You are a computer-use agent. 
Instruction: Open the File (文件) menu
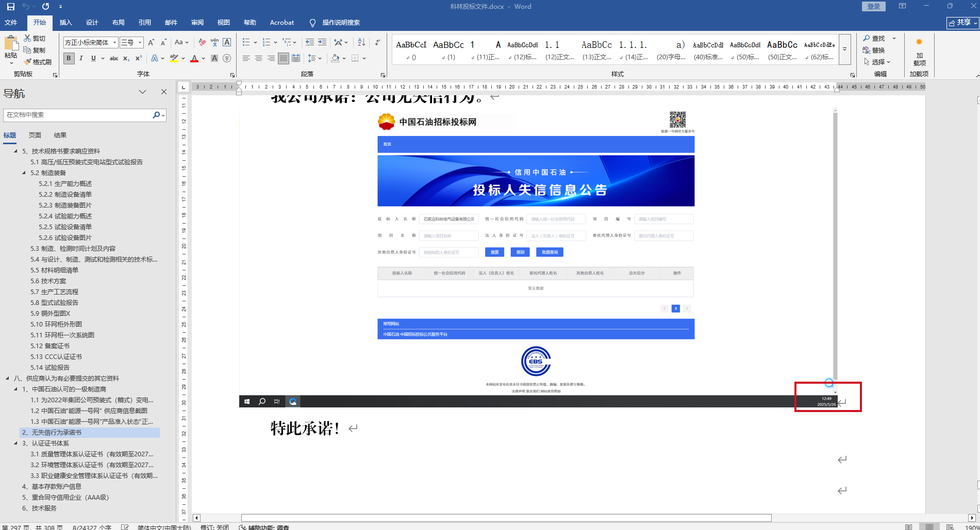click(x=11, y=23)
